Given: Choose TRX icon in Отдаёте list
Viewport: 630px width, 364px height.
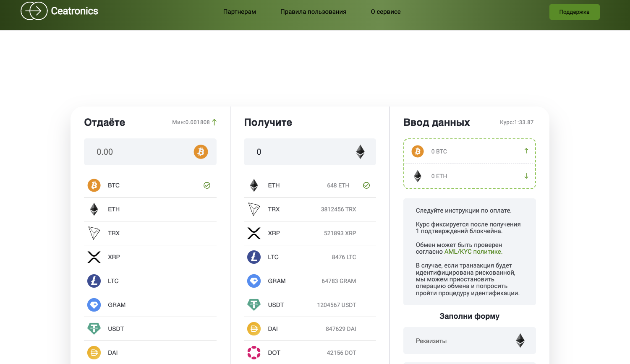Looking at the screenshot, I should (x=94, y=233).
